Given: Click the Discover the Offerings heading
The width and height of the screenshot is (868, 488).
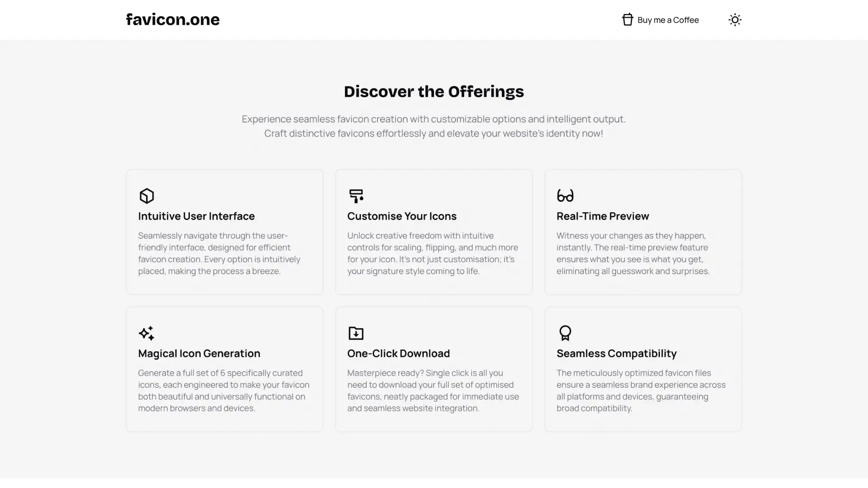Looking at the screenshot, I should tap(434, 91).
